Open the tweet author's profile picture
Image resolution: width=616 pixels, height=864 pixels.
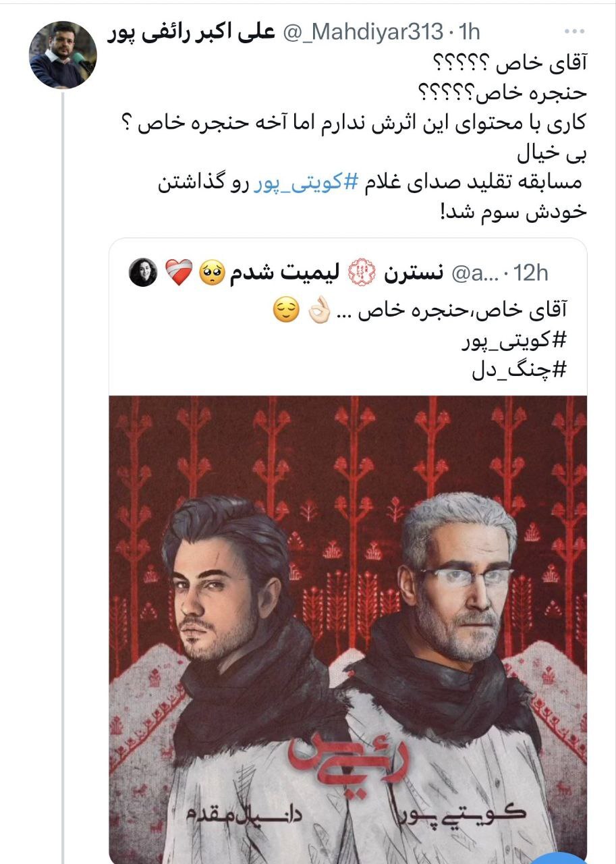[63, 55]
